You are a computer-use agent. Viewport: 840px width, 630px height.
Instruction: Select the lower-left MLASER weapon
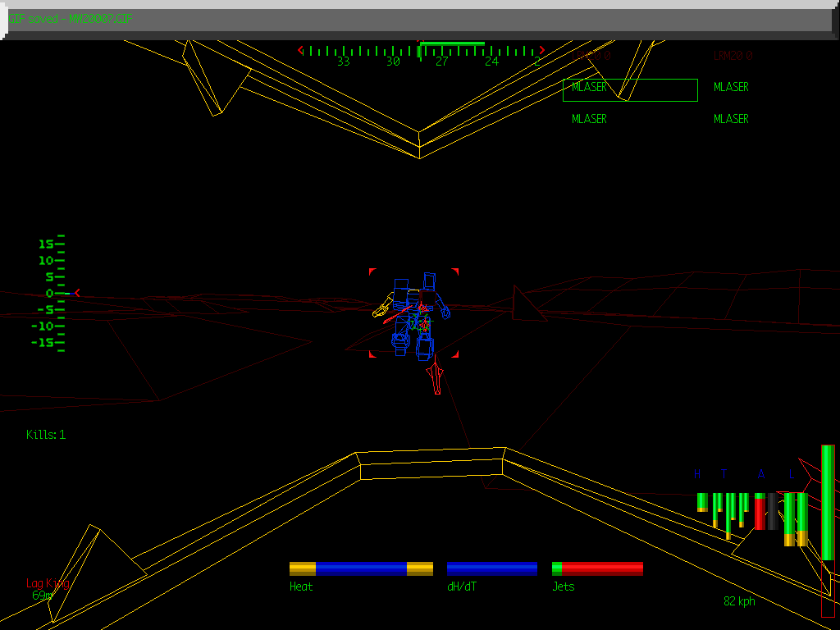[589, 118]
